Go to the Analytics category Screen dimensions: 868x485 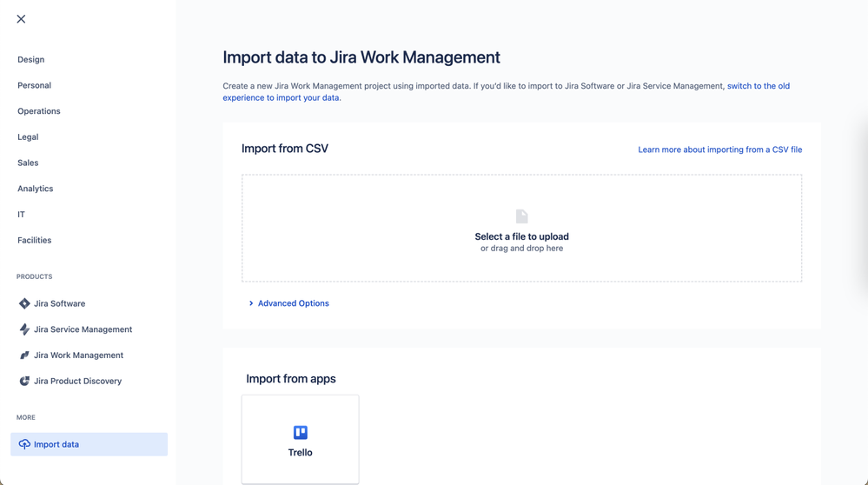(36, 189)
